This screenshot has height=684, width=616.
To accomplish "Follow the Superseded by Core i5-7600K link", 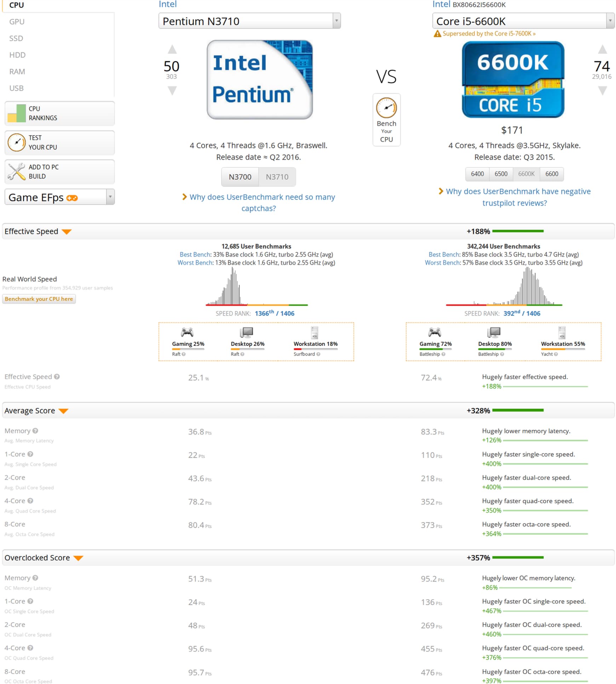I will pyautogui.click(x=489, y=34).
